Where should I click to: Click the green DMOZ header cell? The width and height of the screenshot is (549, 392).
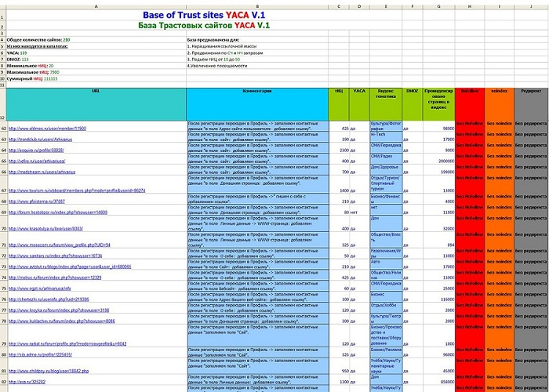(x=413, y=104)
